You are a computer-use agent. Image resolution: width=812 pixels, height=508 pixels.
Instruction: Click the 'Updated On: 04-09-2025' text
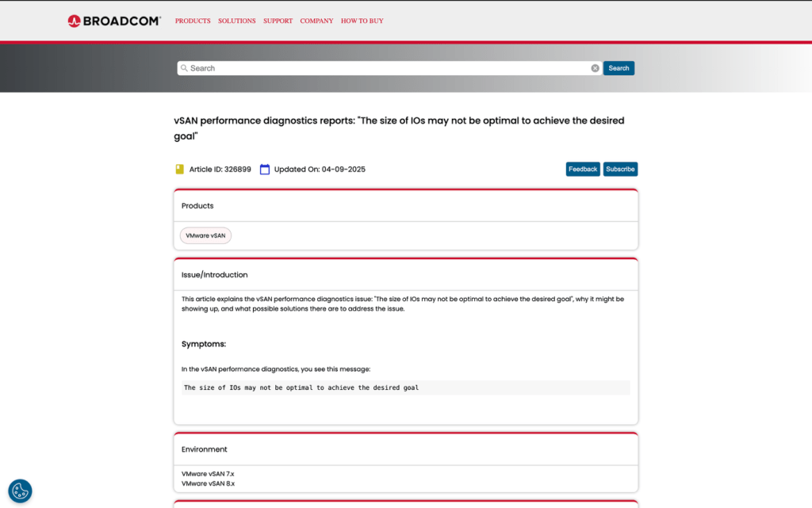tap(320, 169)
